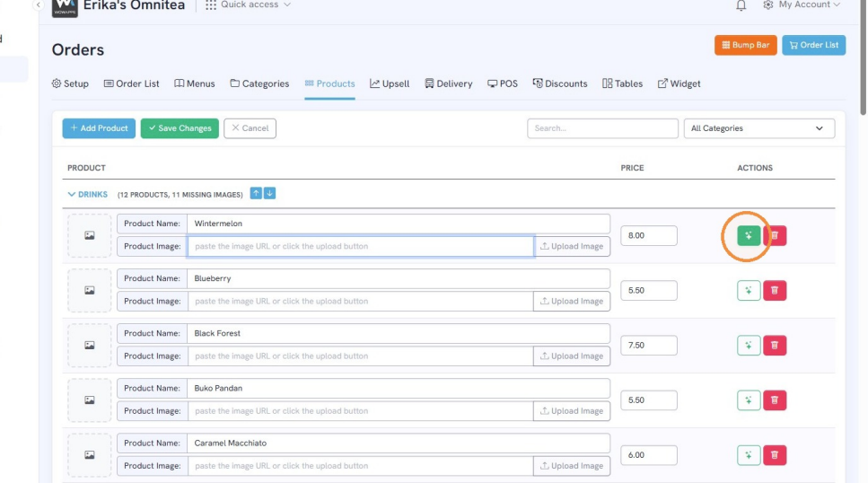Upload Image for Blueberry

point(572,302)
